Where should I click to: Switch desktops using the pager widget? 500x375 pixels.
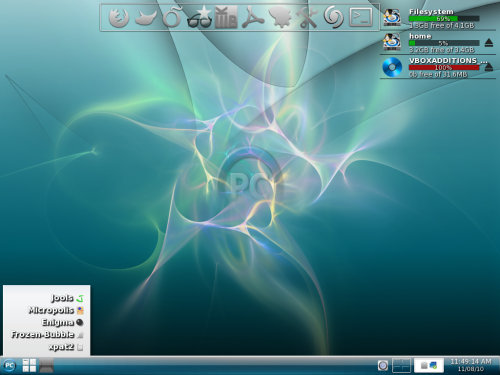click(401, 365)
